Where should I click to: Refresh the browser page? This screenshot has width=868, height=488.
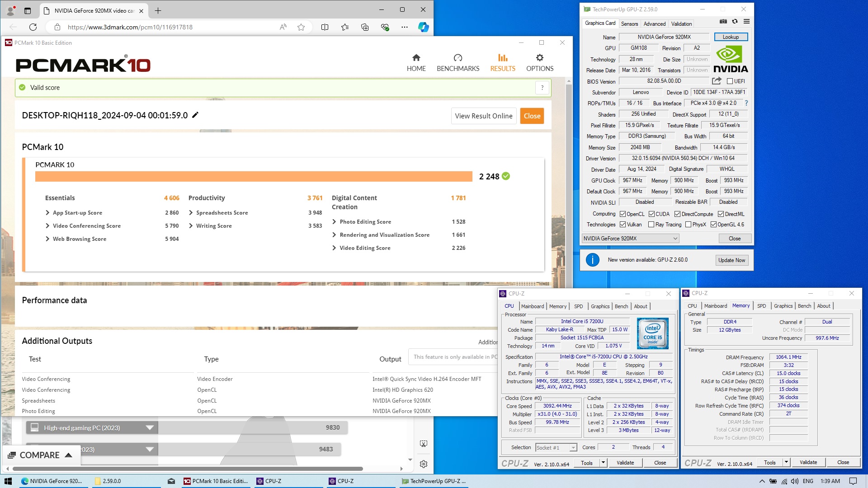click(x=33, y=27)
